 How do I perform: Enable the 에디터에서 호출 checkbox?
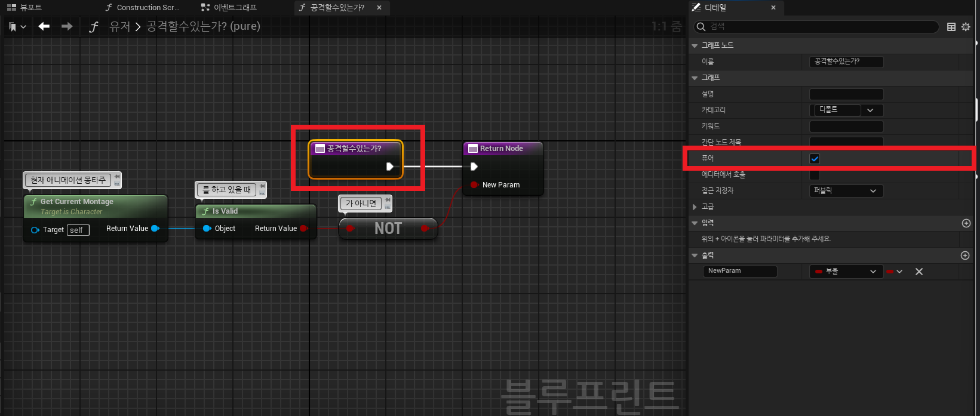[815, 175]
